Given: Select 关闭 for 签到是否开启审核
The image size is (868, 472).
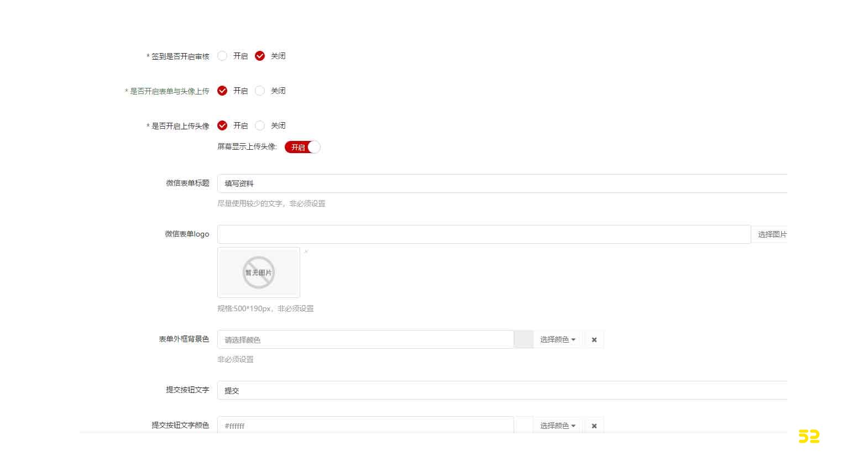Looking at the screenshot, I should 260,56.
